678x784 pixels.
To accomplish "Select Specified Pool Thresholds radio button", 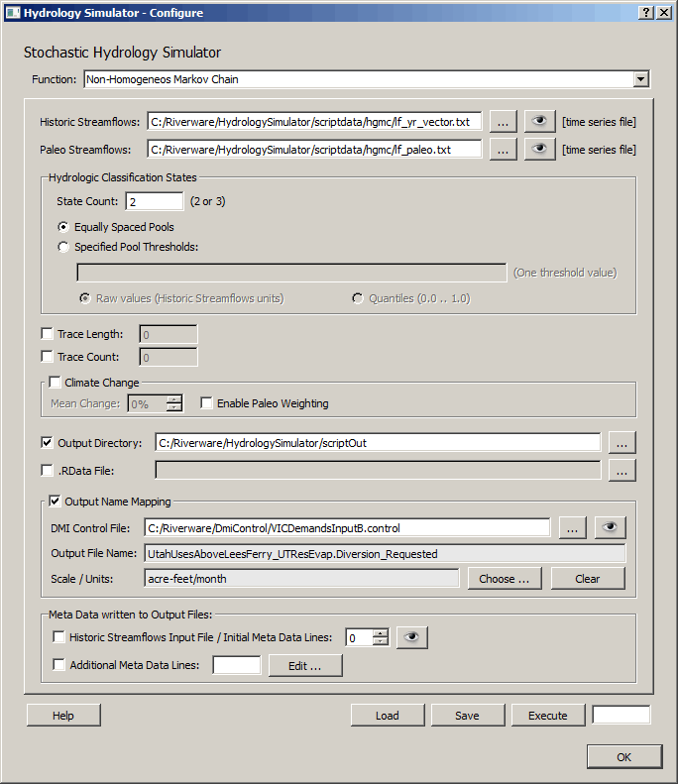I will pos(63,247).
